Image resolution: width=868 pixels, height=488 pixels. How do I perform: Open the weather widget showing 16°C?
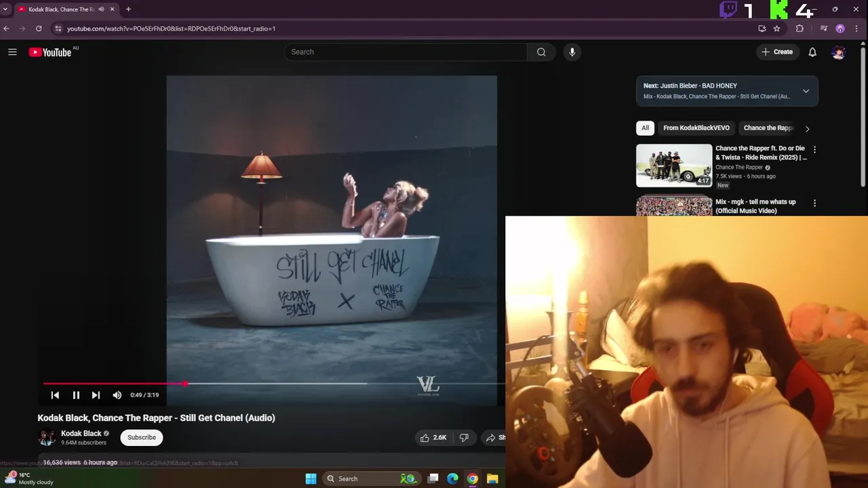point(28,479)
